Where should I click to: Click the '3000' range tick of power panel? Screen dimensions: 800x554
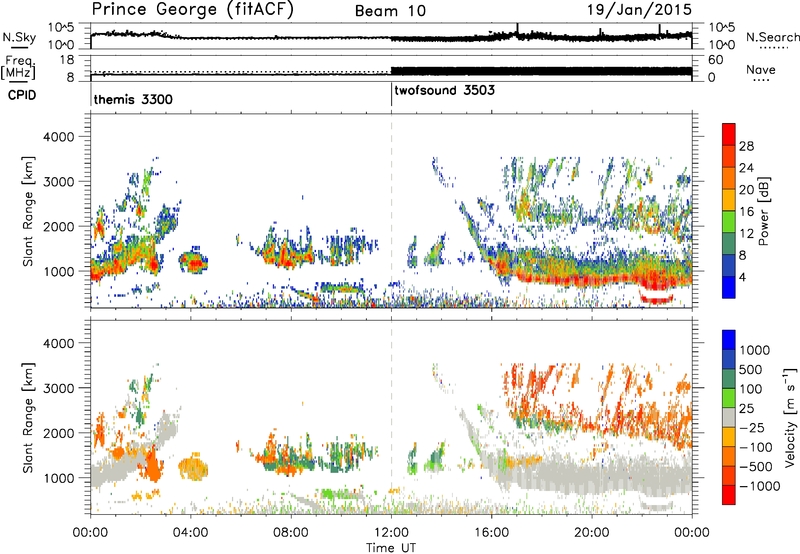click(x=59, y=182)
